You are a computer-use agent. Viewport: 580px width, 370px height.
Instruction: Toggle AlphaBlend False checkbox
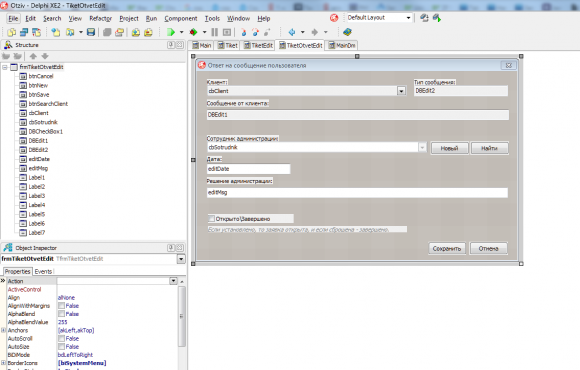[61, 314]
